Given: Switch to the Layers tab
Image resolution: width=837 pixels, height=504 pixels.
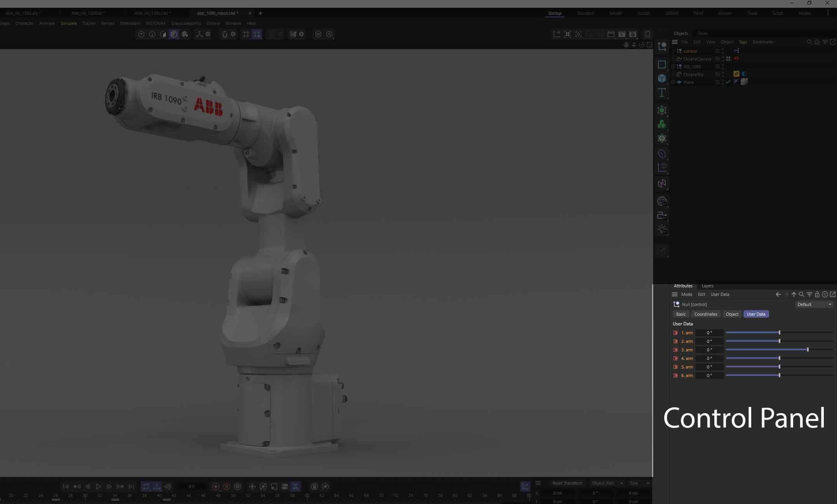Looking at the screenshot, I should (x=708, y=286).
